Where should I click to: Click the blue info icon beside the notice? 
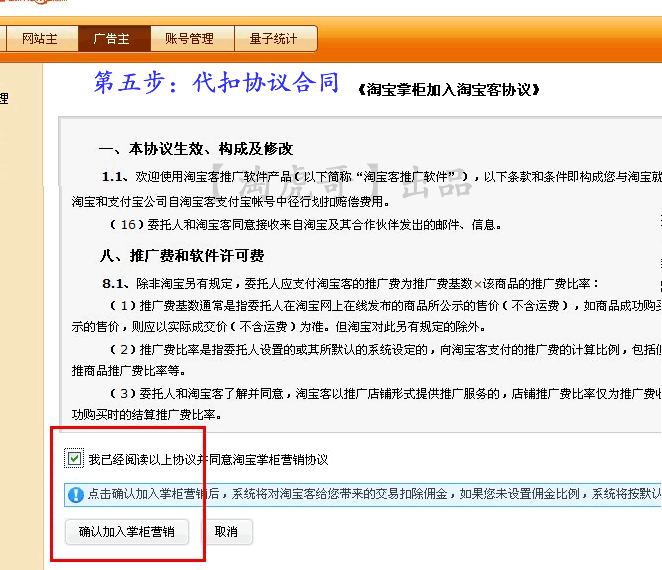[x=76, y=495]
